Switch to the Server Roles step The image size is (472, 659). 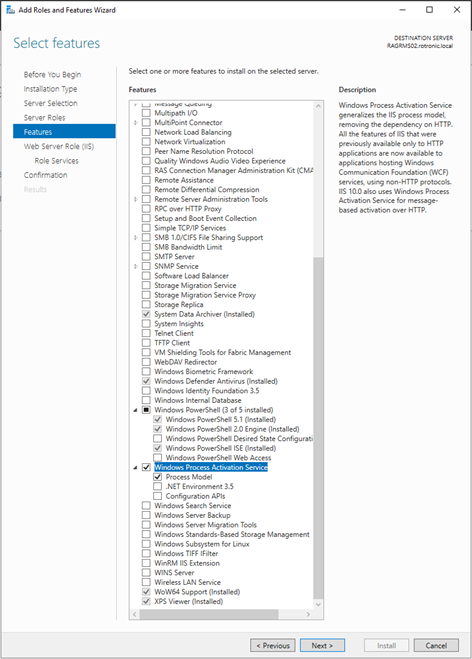coord(44,117)
